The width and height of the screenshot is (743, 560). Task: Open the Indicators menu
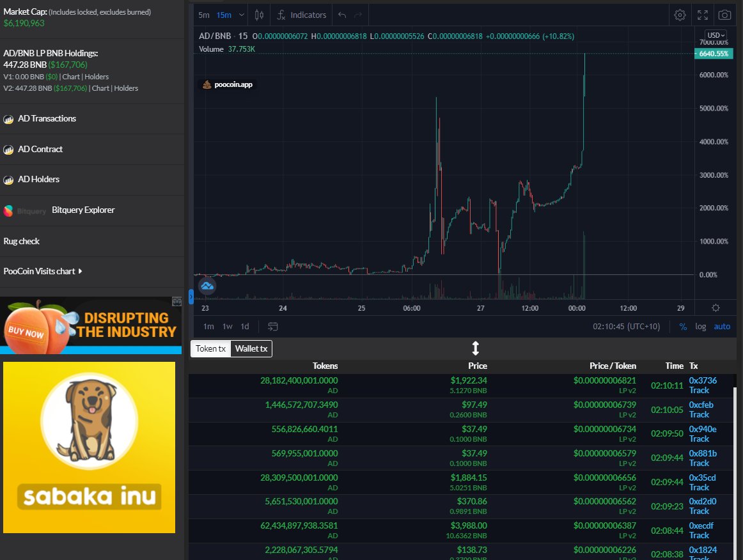301,15
